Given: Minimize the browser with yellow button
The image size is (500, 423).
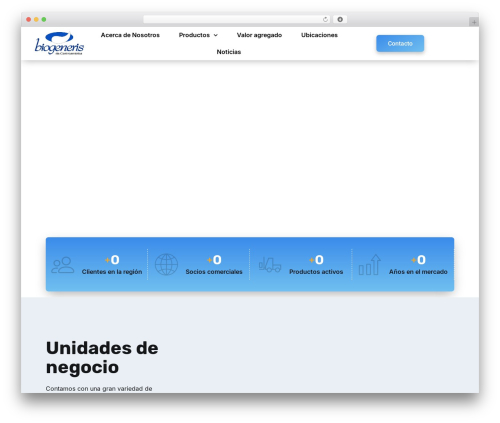Looking at the screenshot, I should pyautogui.click(x=36, y=20).
